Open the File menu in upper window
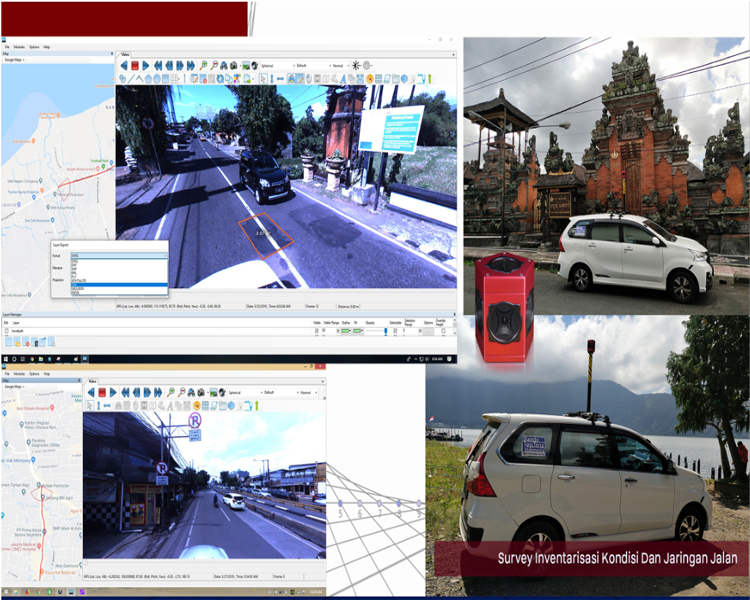This screenshot has width=750, height=600. (6, 47)
